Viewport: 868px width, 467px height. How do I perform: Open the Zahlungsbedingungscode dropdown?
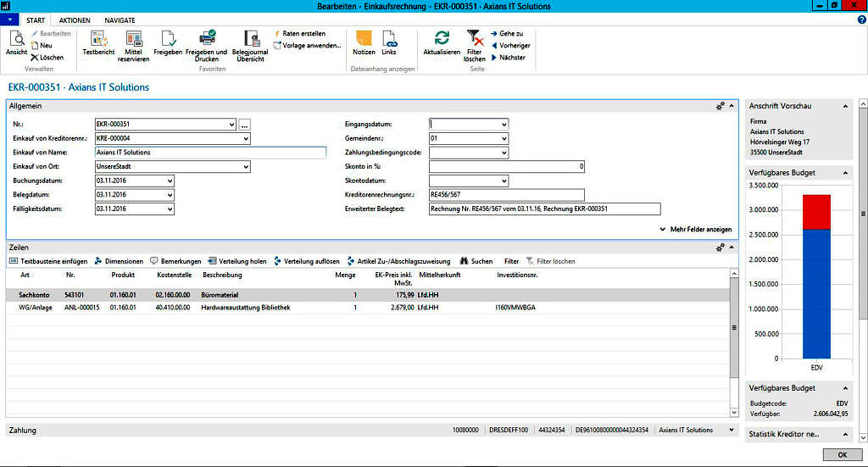pyautogui.click(x=504, y=153)
